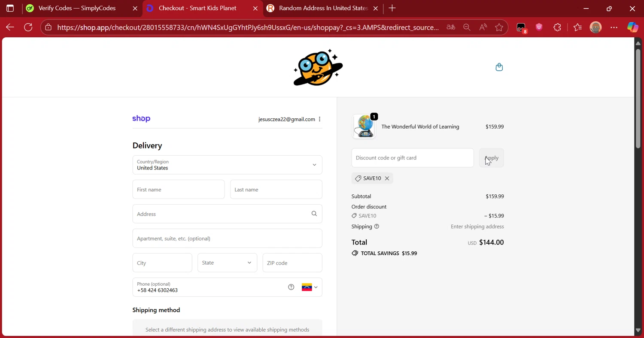Open a new browser tab

(392, 8)
